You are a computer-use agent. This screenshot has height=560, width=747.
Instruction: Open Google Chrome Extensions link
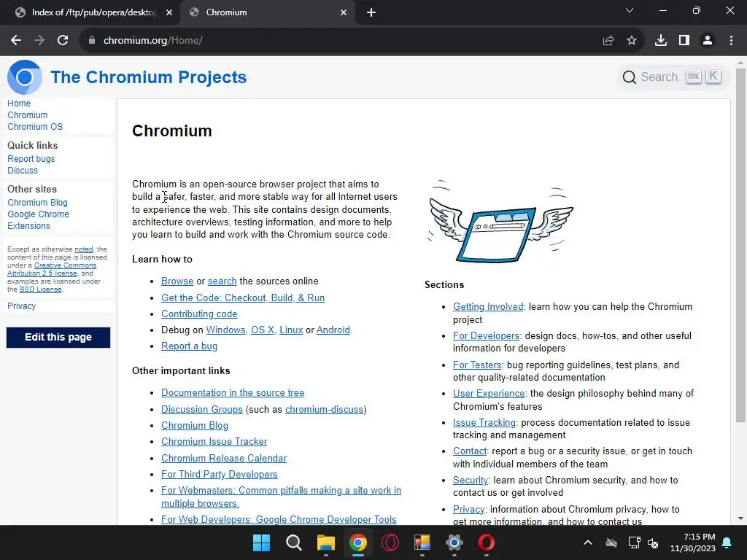(x=38, y=220)
